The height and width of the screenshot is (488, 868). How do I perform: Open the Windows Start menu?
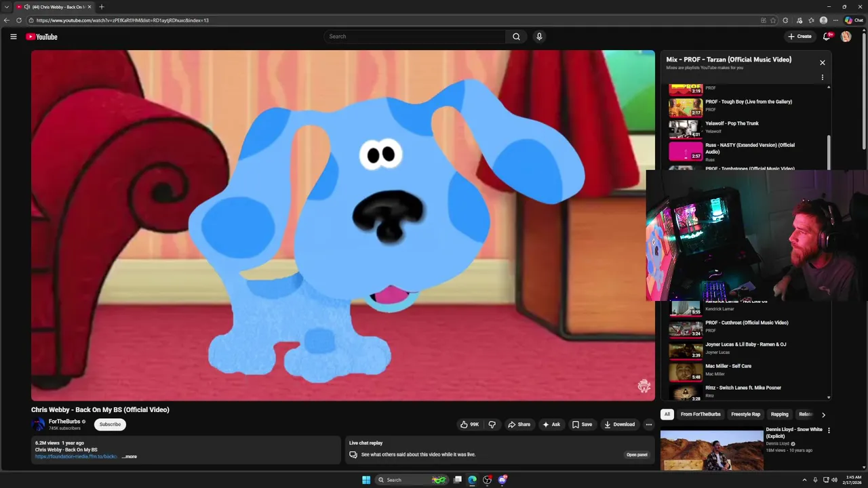tap(366, 480)
